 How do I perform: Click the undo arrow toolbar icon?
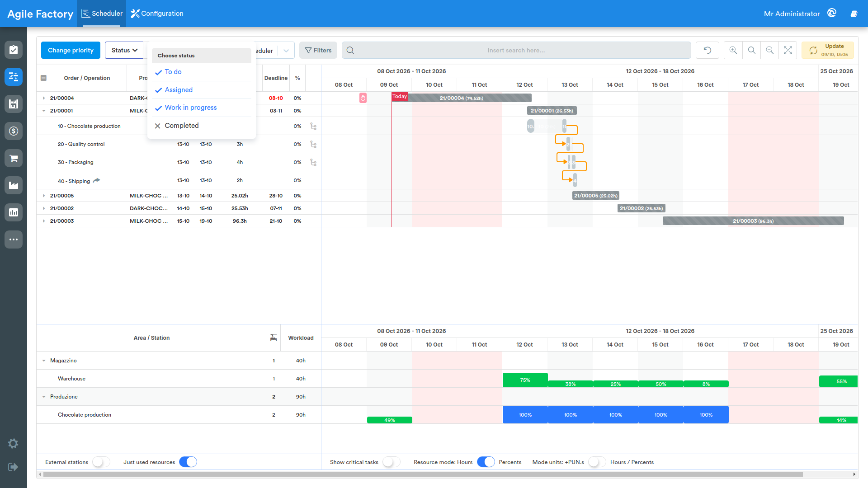(x=708, y=50)
